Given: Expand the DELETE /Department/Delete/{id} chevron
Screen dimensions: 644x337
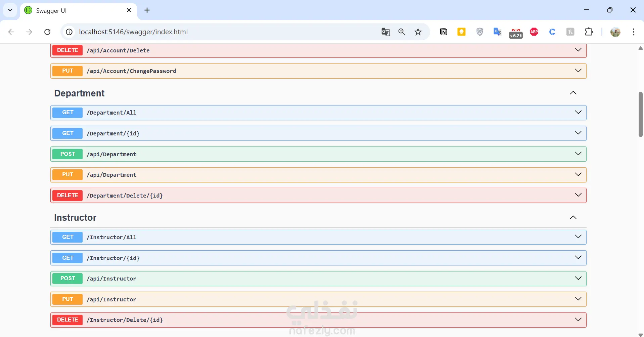Looking at the screenshot, I should (578, 195).
